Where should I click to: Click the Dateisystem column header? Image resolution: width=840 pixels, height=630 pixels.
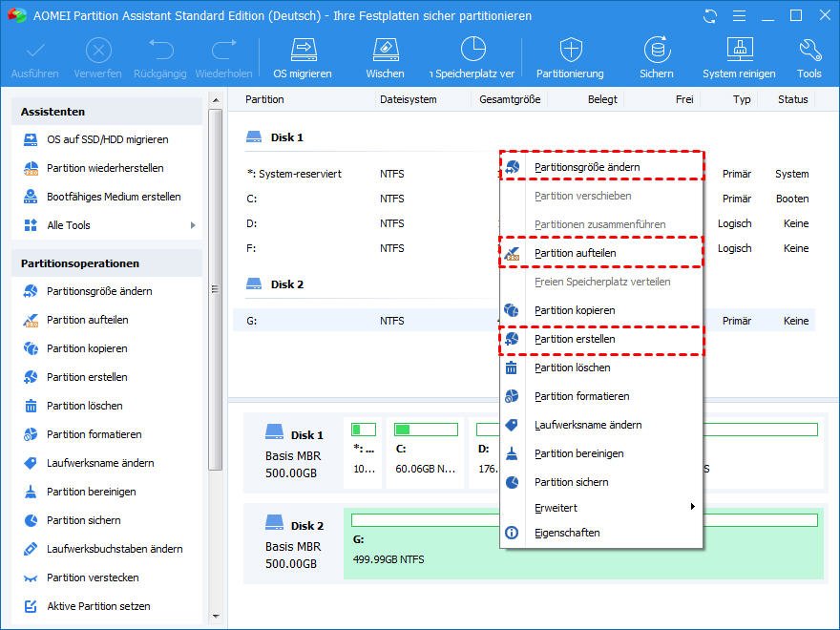(409, 99)
